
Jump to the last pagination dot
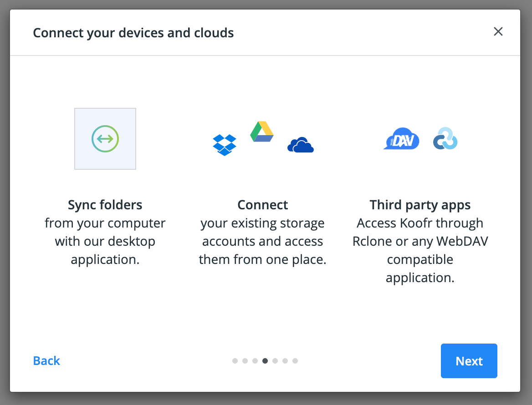[295, 361]
